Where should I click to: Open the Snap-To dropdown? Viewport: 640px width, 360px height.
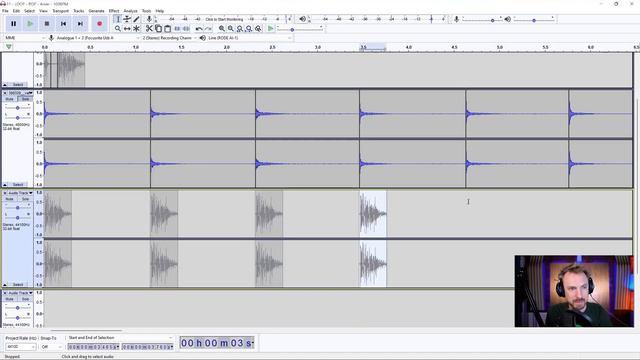[51, 347]
